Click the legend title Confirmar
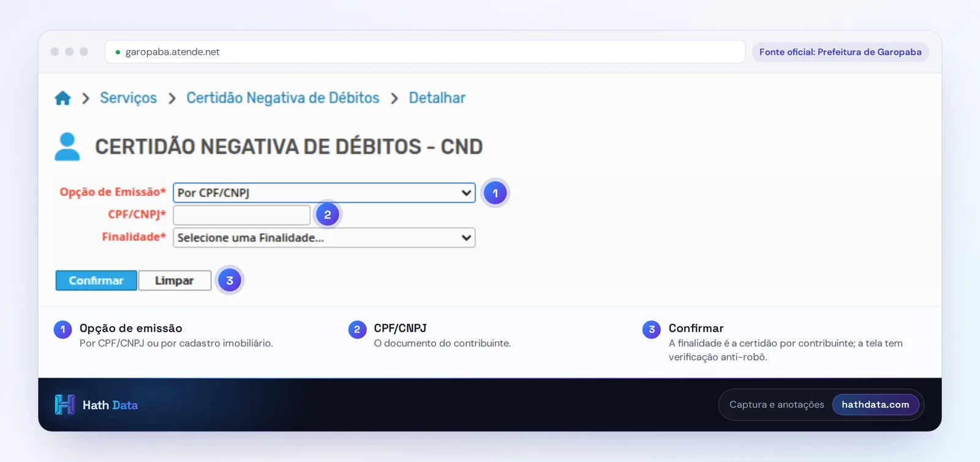 tap(696, 328)
